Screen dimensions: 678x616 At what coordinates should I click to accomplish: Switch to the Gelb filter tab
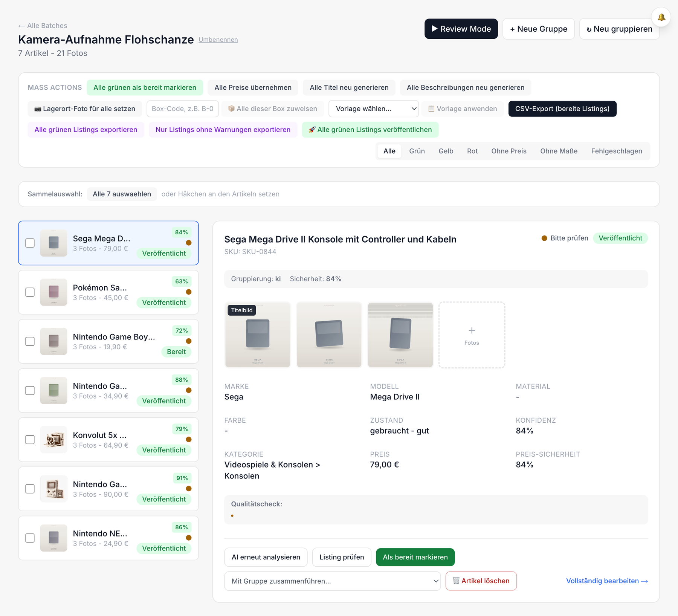[446, 151]
